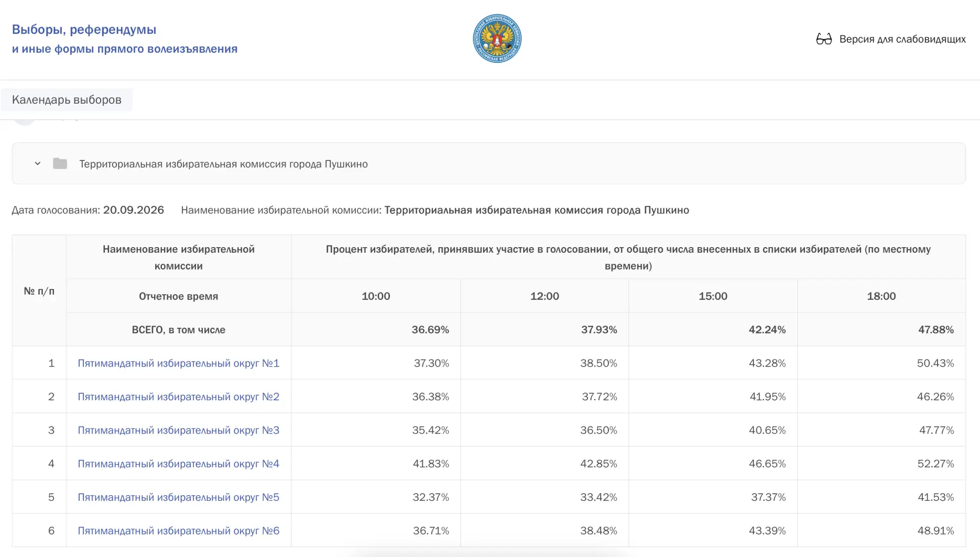Viewport: 980px width, 557px height.
Task: Select Территориальная избирательная комиссия города Пушкино tree row
Action: tap(488, 163)
